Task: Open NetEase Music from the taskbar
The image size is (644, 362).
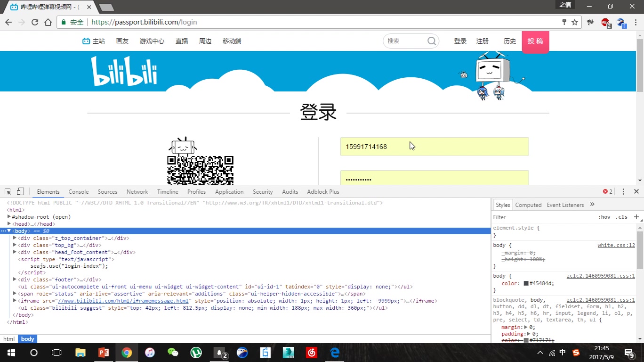Action: (311, 353)
